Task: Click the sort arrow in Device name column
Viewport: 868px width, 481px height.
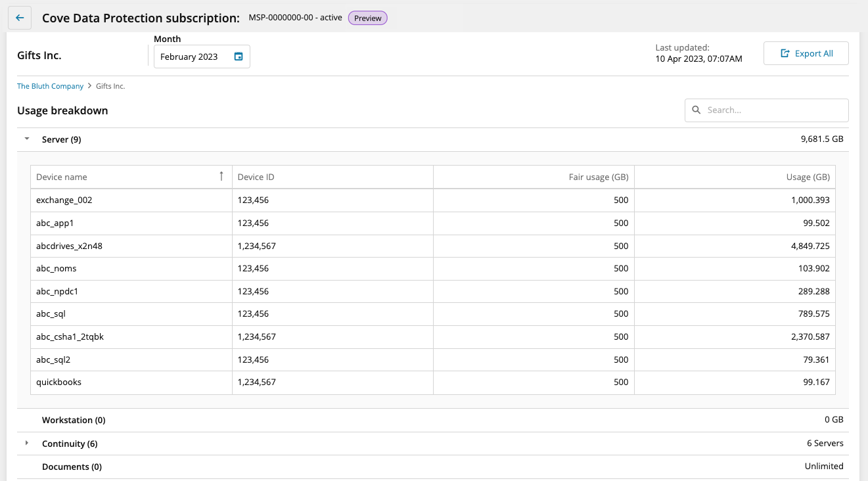Action: (x=221, y=176)
